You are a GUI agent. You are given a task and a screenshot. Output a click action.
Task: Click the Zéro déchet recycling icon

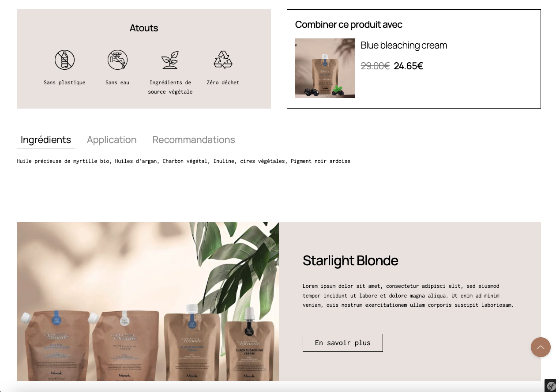(x=223, y=60)
